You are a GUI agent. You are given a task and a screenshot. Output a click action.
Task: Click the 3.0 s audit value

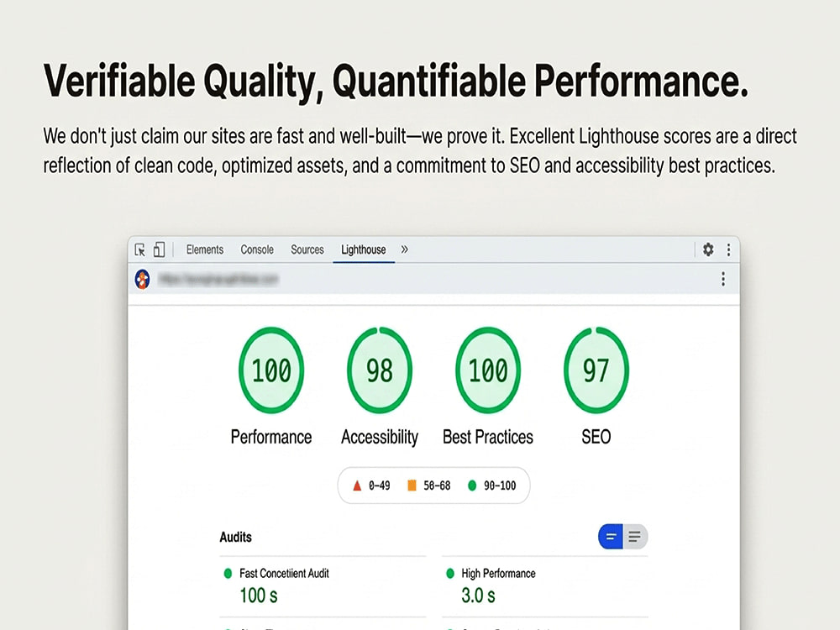(x=478, y=596)
